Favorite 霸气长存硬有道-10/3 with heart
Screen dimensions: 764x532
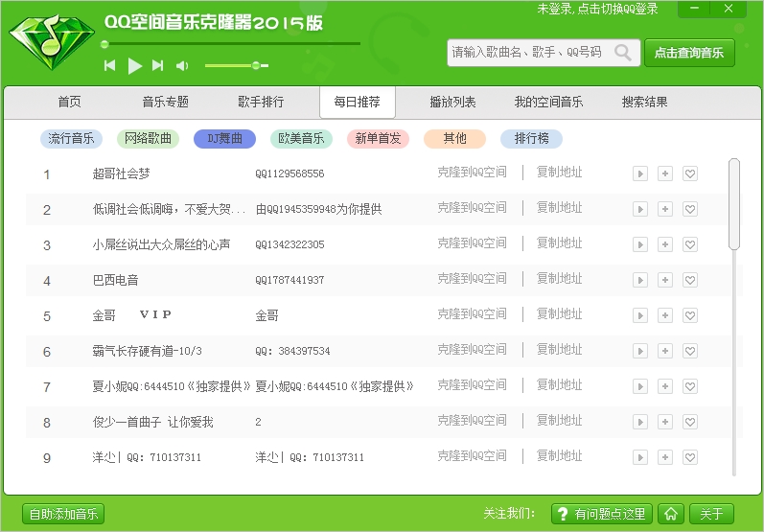tap(690, 351)
